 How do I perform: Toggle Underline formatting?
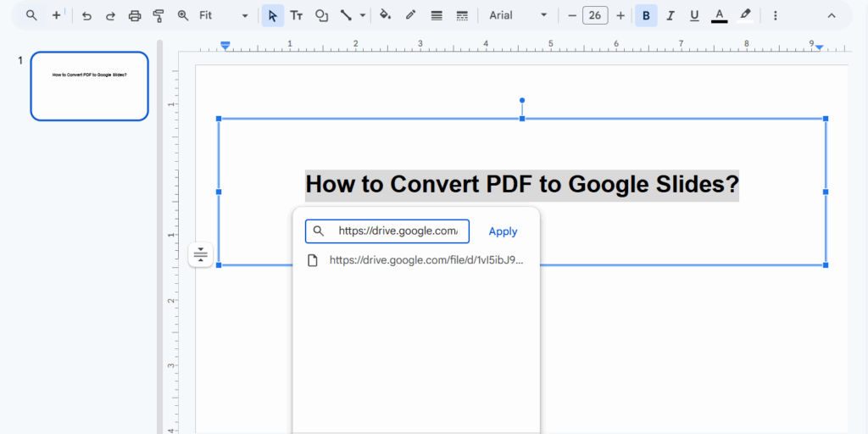tap(695, 15)
